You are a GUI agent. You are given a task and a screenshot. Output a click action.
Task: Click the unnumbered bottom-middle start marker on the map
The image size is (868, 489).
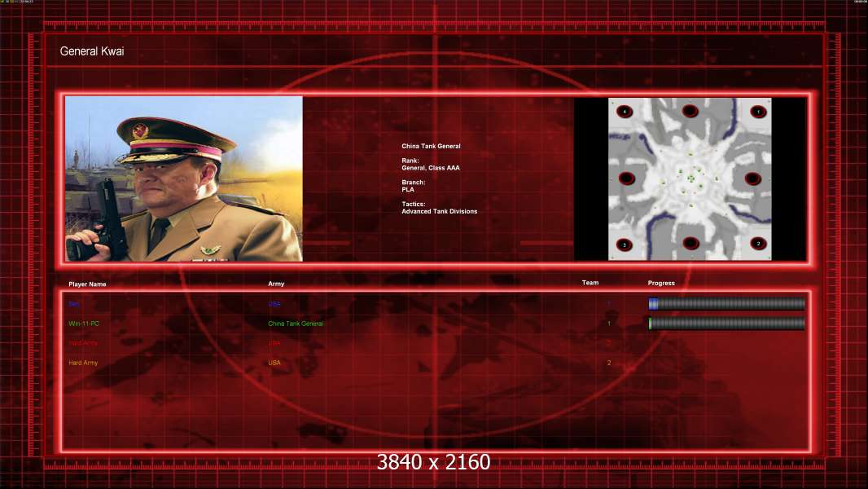[x=690, y=243]
